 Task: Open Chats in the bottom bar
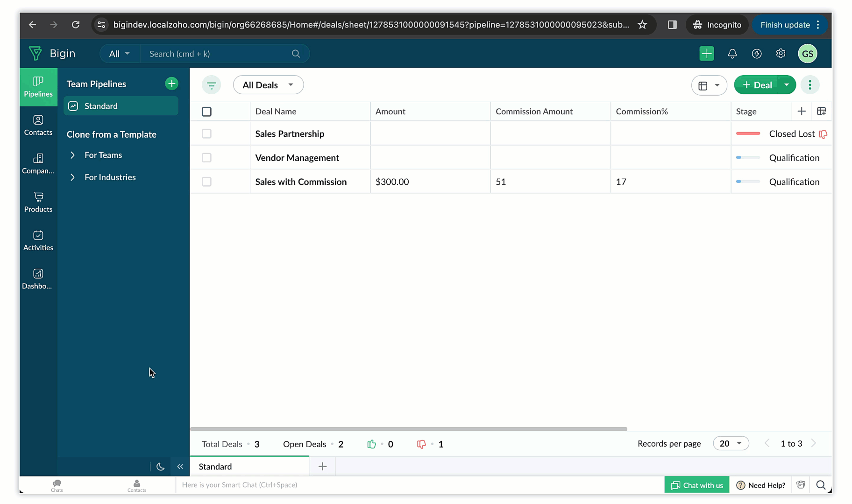pos(57,485)
